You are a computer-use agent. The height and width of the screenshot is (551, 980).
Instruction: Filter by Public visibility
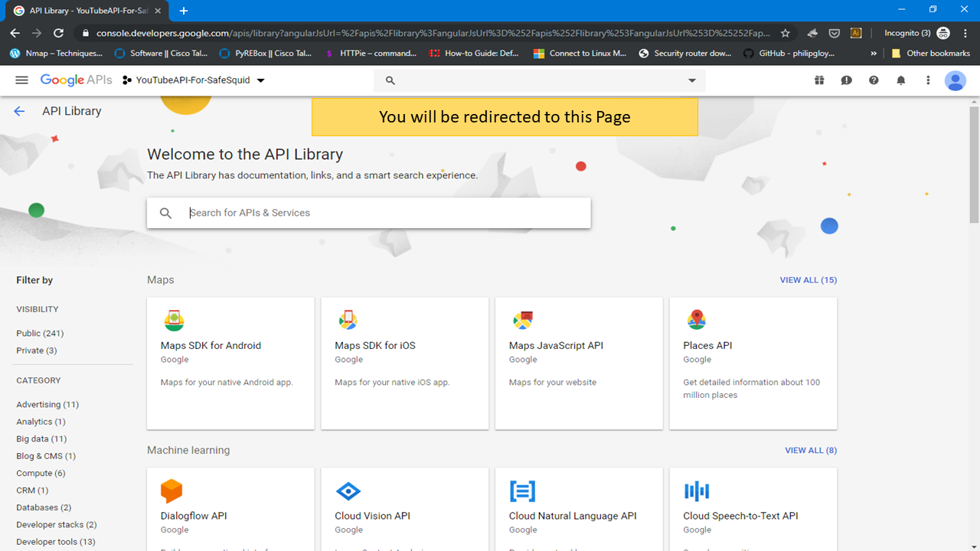40,334
